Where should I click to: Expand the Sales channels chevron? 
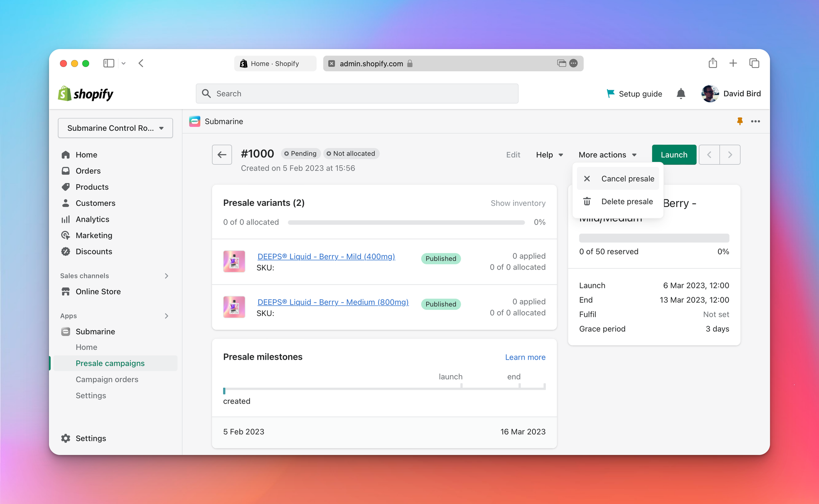pyautogui.click(x=167, y=276)
